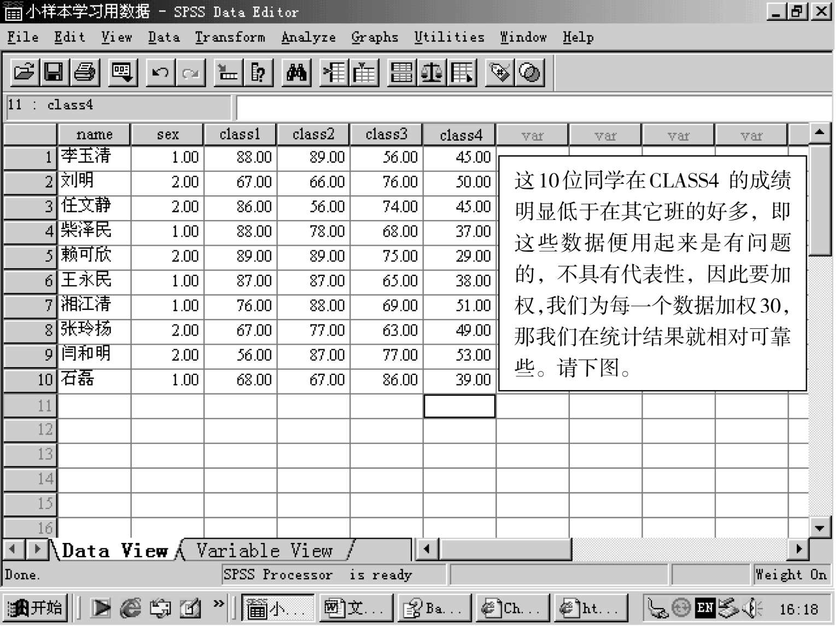
Task: Click the name cell 湘江清
Action: [94, 306]
